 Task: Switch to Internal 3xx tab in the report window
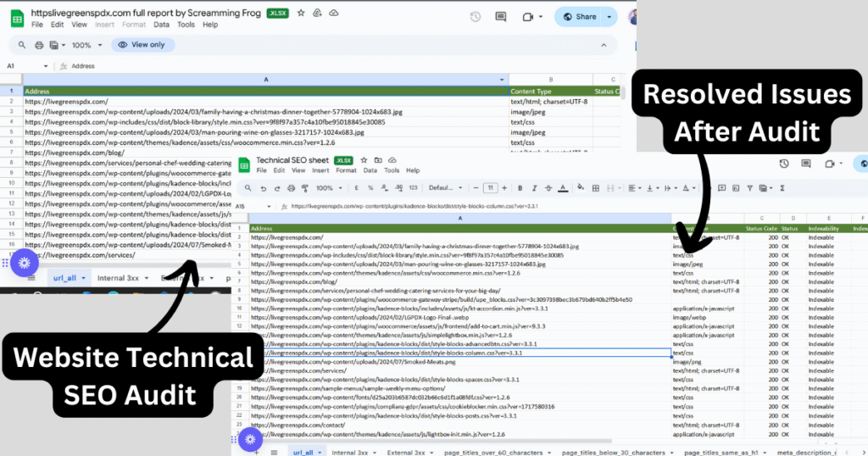(118, 278)
